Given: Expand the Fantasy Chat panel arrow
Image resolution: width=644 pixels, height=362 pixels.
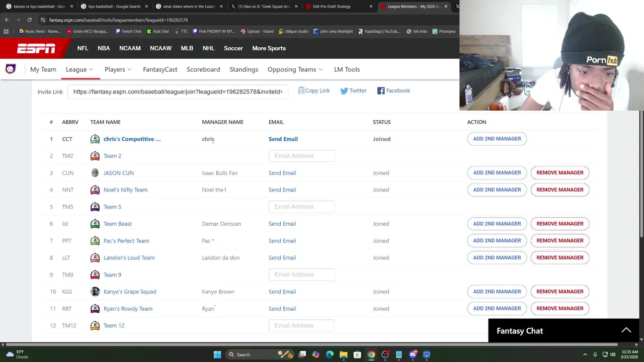Looking at the screenshot, I should tap(626, 330).
